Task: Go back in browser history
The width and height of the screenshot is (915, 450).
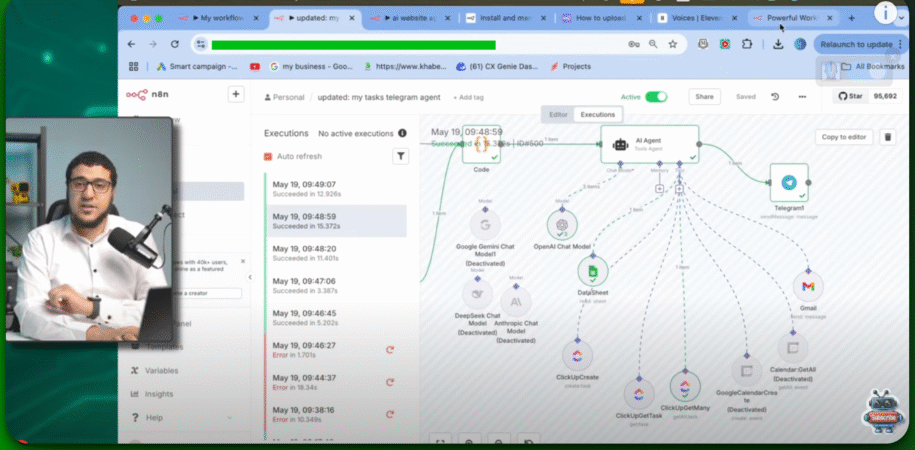Action: tap(131, 44)
